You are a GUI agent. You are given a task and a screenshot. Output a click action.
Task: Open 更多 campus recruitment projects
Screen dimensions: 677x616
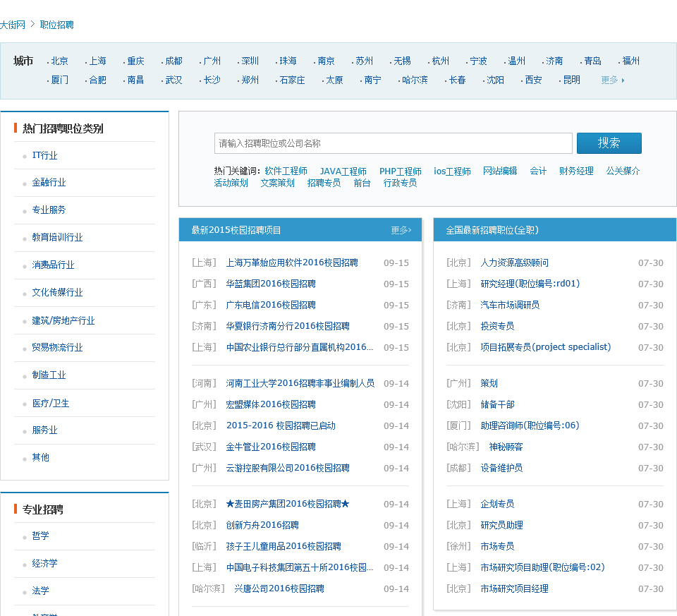point(401,230)
